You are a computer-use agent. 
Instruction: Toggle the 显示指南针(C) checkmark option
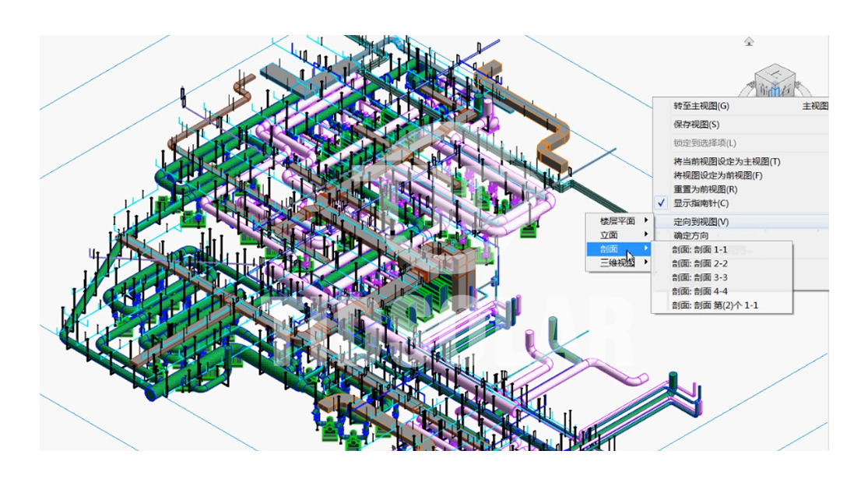coord(701,203)
